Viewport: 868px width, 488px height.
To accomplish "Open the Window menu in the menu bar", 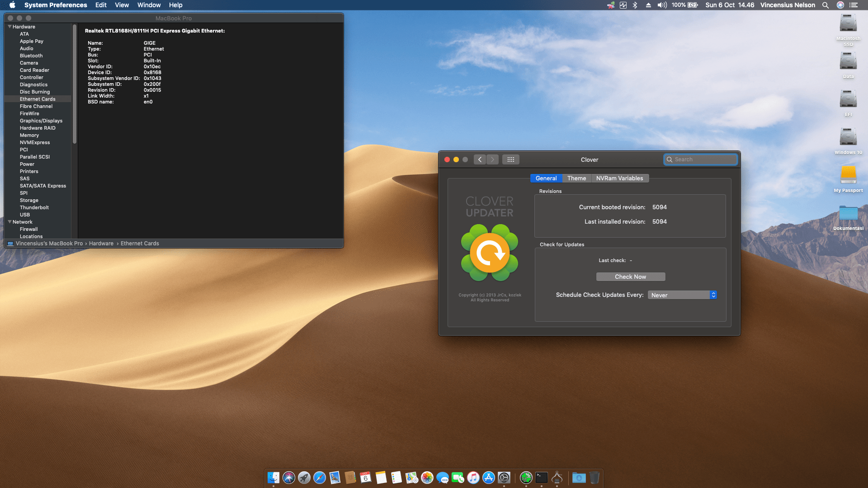I will click(x=149, y=5).
